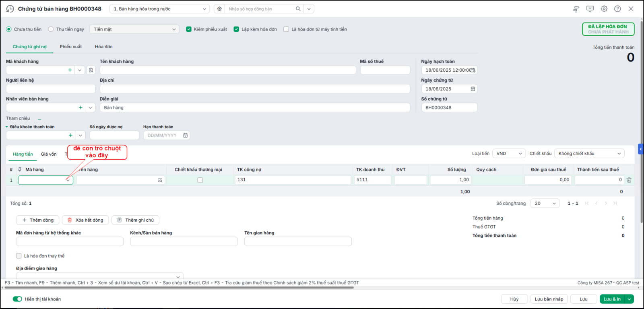Image resolution: width=644 pixels, height=309 pixels.
Task: Expand Mã khách hàng dropdown arrow
Action: point(80,70)
